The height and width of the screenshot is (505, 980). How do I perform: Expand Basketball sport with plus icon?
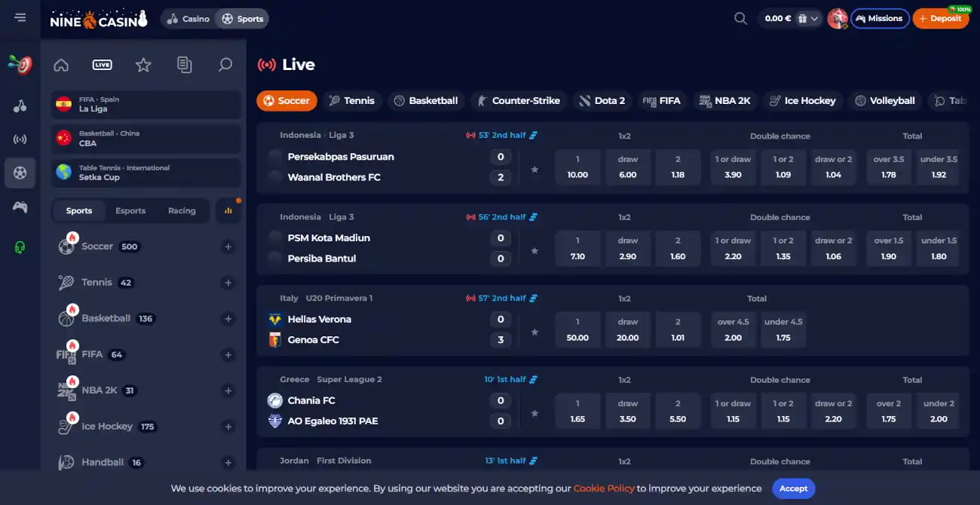(228, 320)
